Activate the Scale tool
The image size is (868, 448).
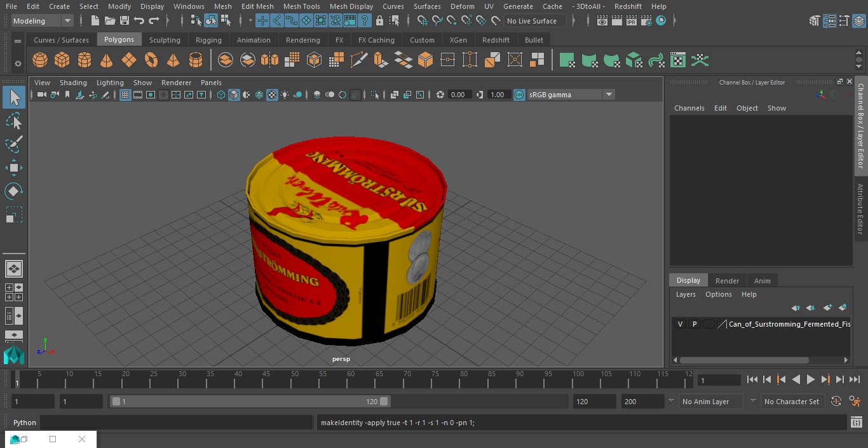(x=14, y=215)
